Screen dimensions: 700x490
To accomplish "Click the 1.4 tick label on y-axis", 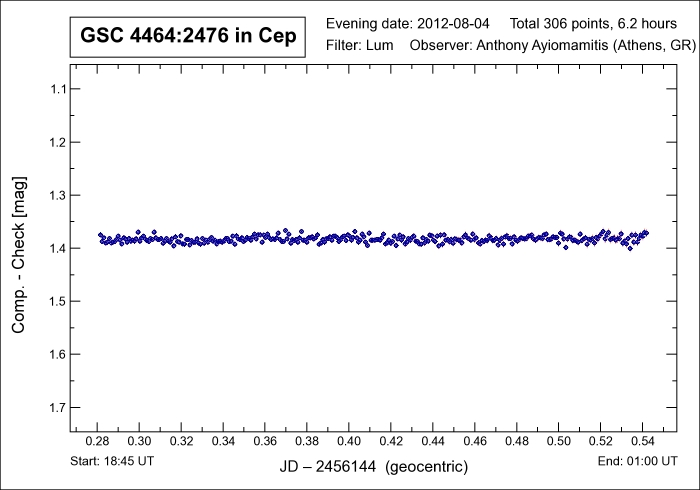I will pyautogui.click(x=57, y=248).
